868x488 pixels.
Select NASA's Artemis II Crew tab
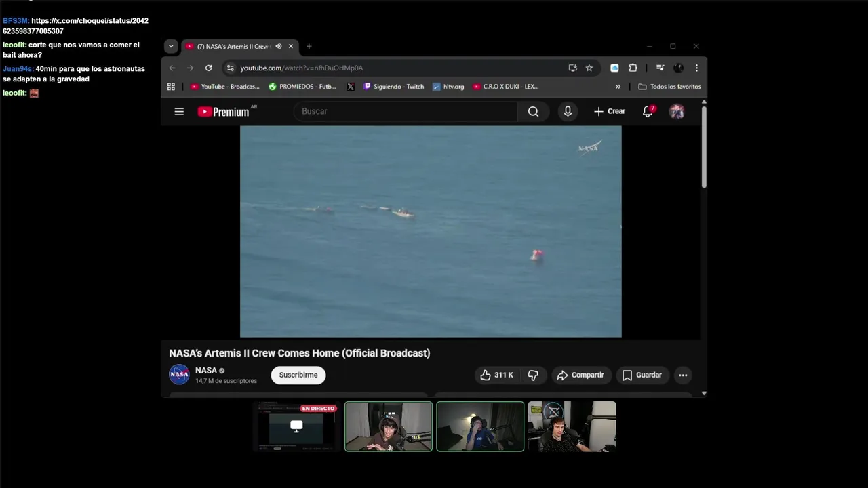pos(234,46)
